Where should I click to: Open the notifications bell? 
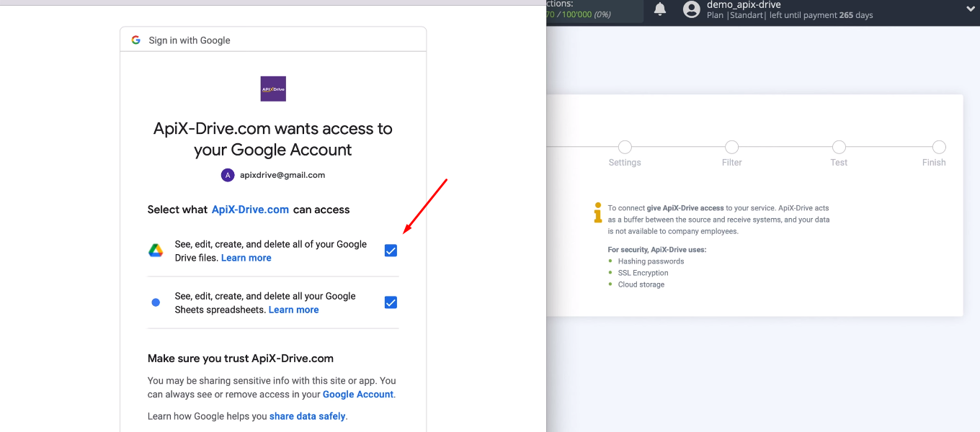660,9
